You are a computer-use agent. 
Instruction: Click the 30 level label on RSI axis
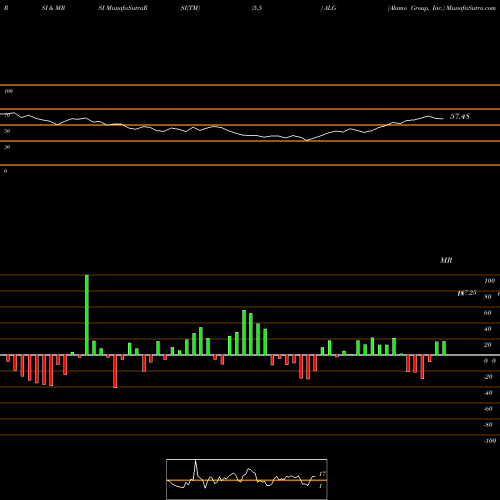pos(7,147)
